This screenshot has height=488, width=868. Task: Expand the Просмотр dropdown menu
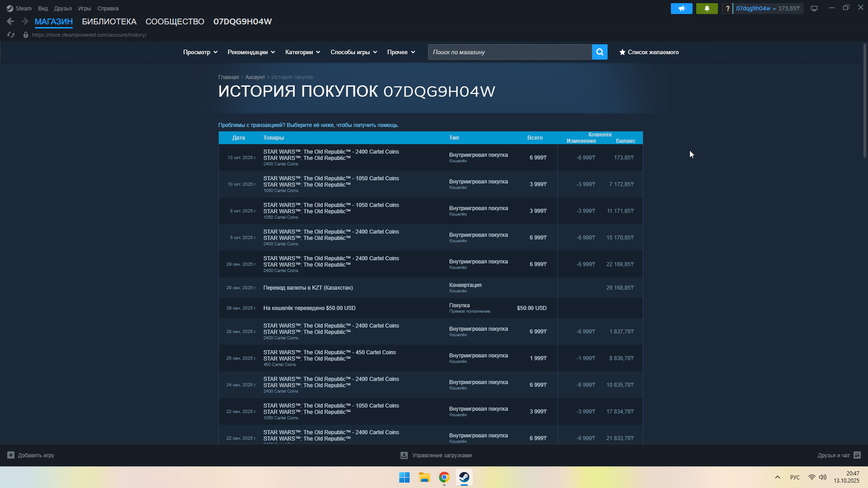[x=200, y=52]
